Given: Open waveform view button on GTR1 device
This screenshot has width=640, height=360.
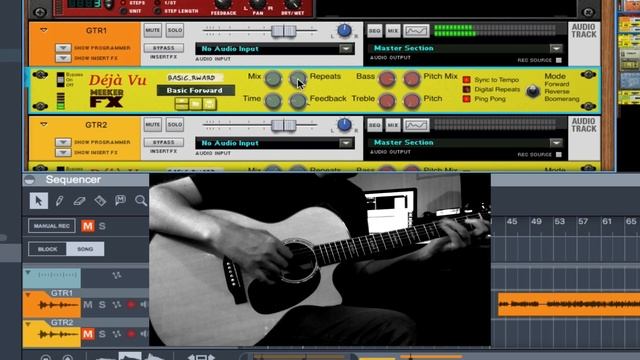Looking at the screenshot, I should (416, 31).
